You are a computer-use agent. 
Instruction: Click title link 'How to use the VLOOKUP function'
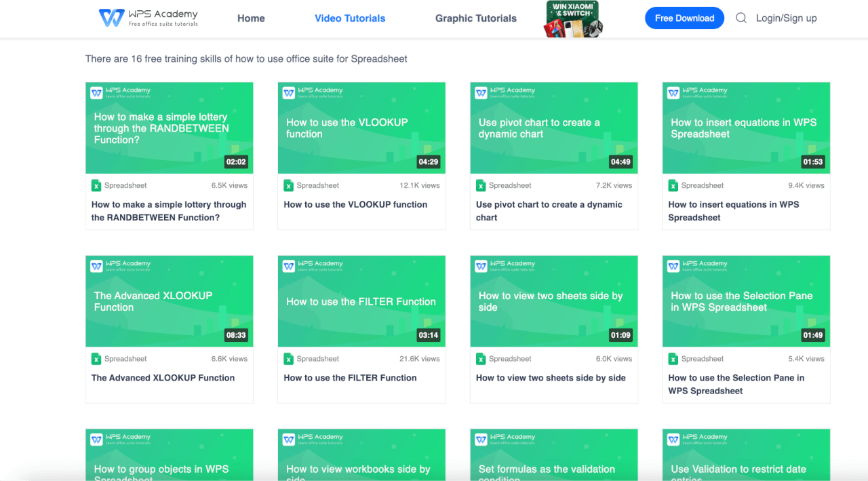355,204
